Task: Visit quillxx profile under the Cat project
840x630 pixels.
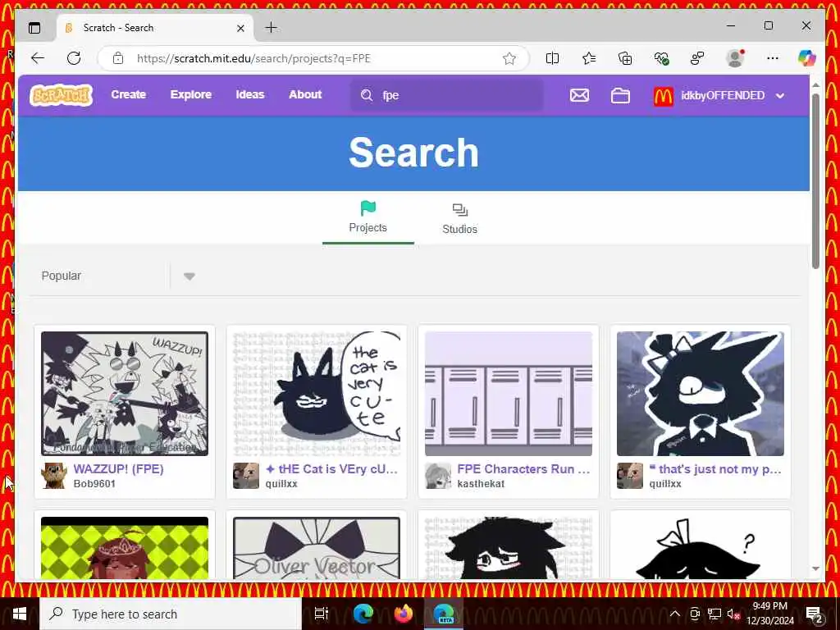Action: coord(281,483)
